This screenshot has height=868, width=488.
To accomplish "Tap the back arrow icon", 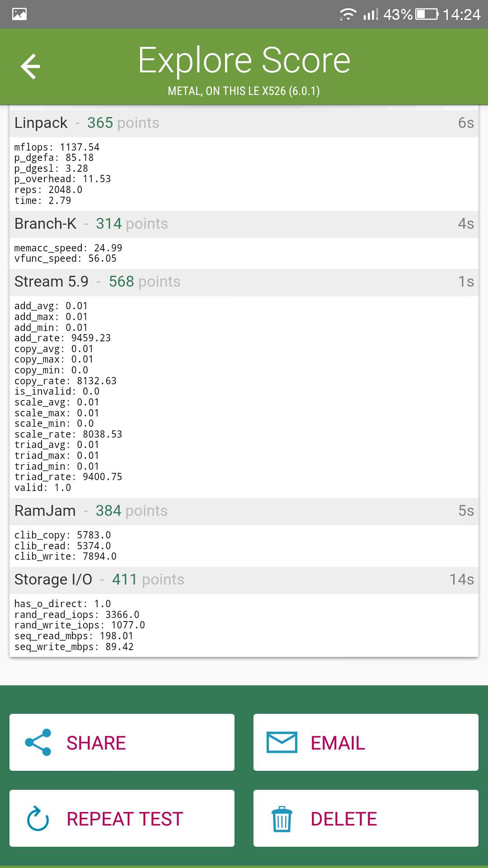I will point(30,66).
